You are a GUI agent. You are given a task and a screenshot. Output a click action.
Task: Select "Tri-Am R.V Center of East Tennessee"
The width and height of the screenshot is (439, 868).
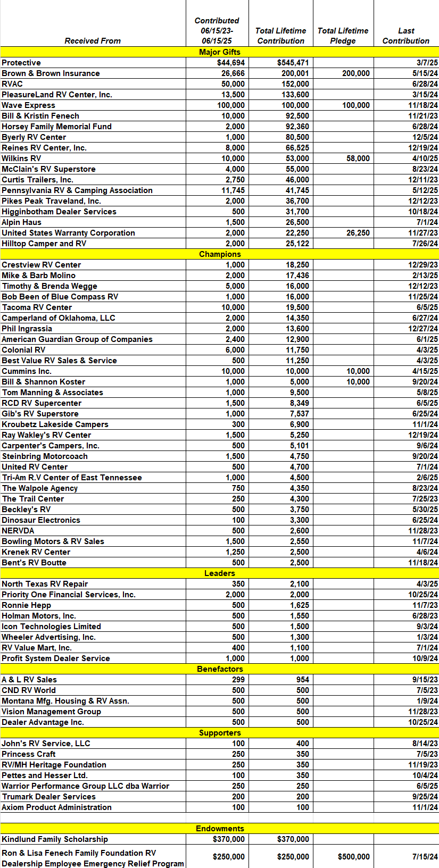click(x=72, y=478)
